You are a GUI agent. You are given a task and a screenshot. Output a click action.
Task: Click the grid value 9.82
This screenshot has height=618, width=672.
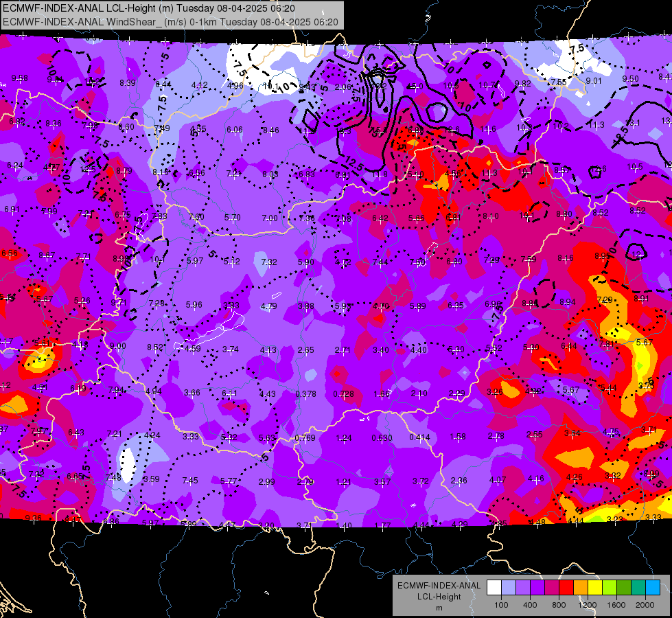coord(523,84)
